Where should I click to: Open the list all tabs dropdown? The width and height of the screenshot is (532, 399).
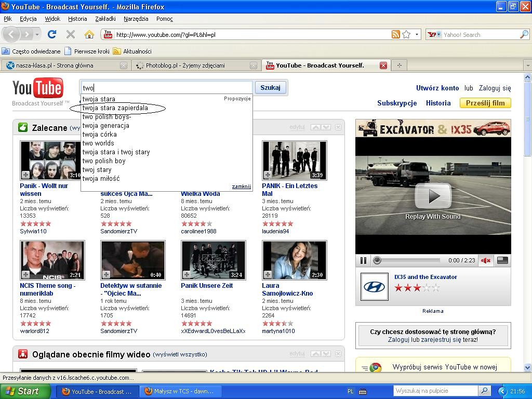(x=528, y=65)
